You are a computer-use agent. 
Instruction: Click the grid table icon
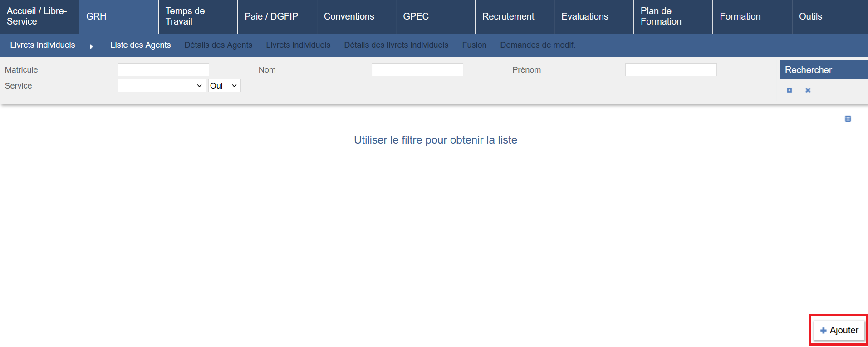[x=848, y=119]
